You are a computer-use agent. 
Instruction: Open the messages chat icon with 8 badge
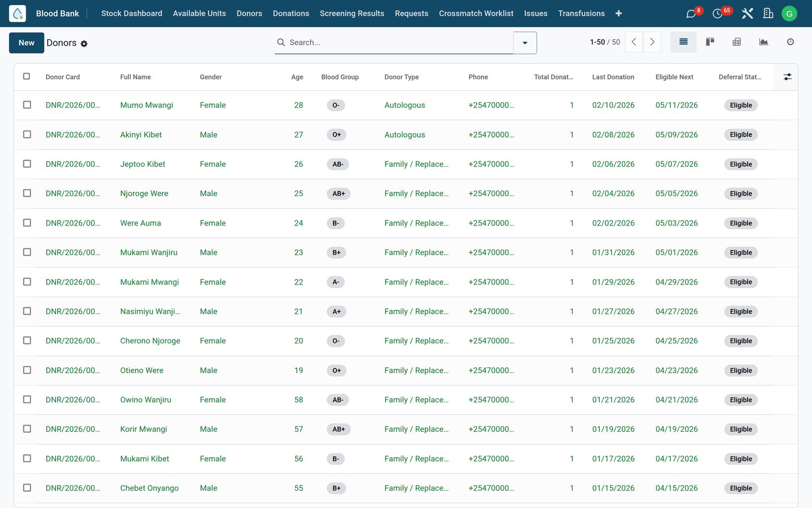click(x=691, y=14)
